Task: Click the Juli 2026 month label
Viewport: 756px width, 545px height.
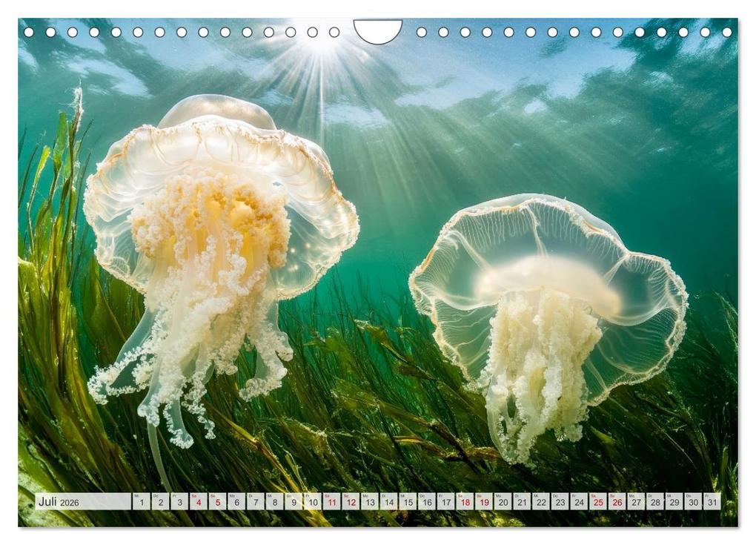Action: point(58,502)
